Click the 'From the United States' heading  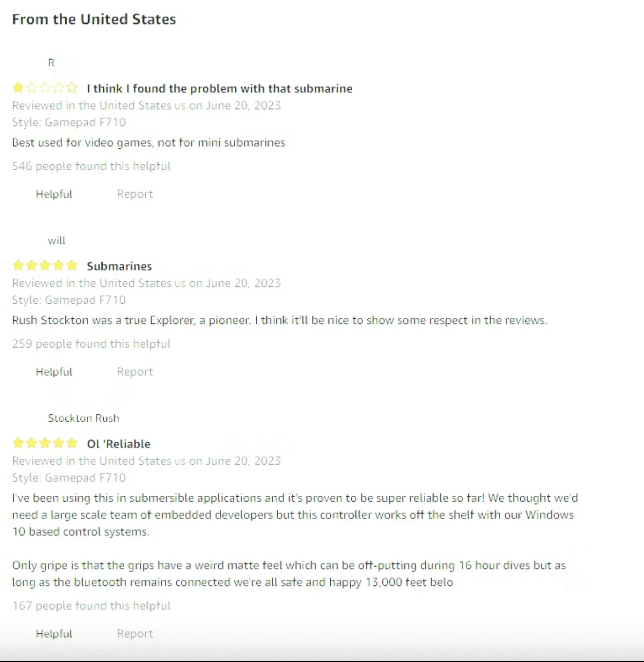click(94, 19)
